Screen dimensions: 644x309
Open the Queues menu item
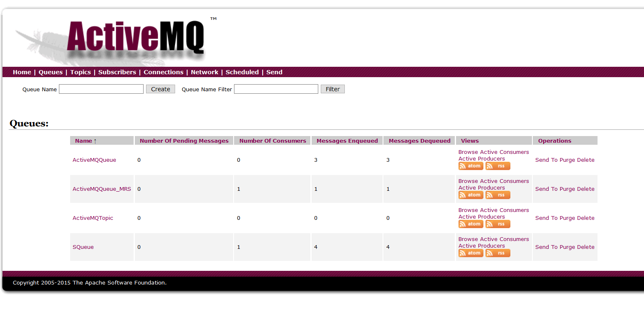click(51, 72)
